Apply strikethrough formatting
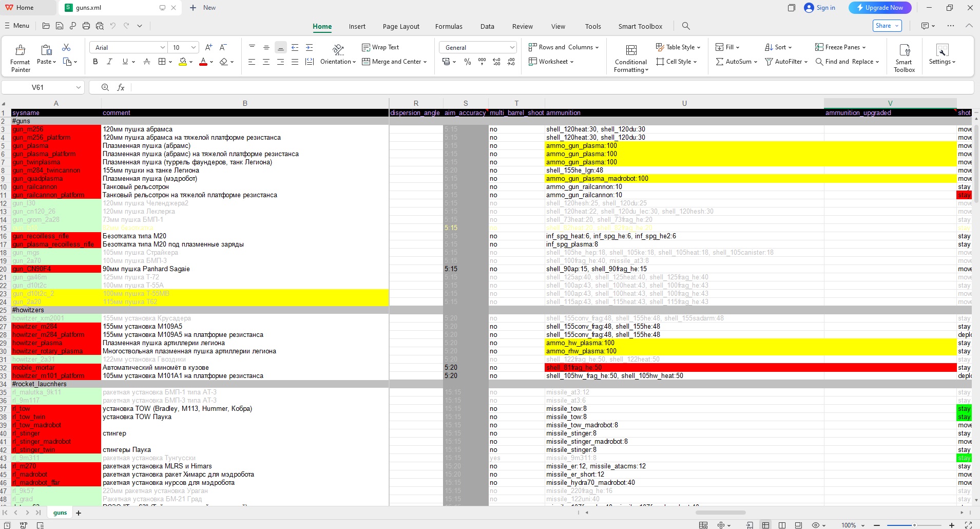This screenshot has width=980, height=529. pyautogui.click(x=147, y=62)
